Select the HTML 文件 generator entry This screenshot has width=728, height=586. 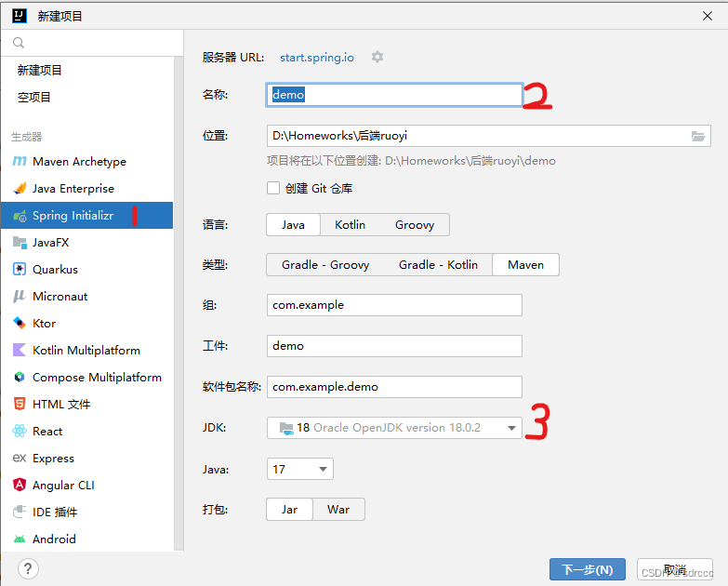(86, 404)
